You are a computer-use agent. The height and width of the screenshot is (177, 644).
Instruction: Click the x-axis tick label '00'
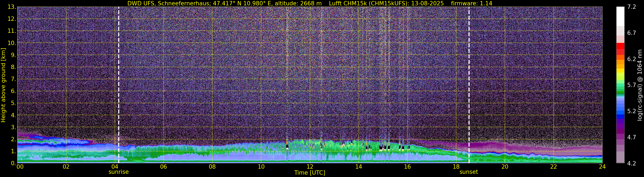click(20, 167)
